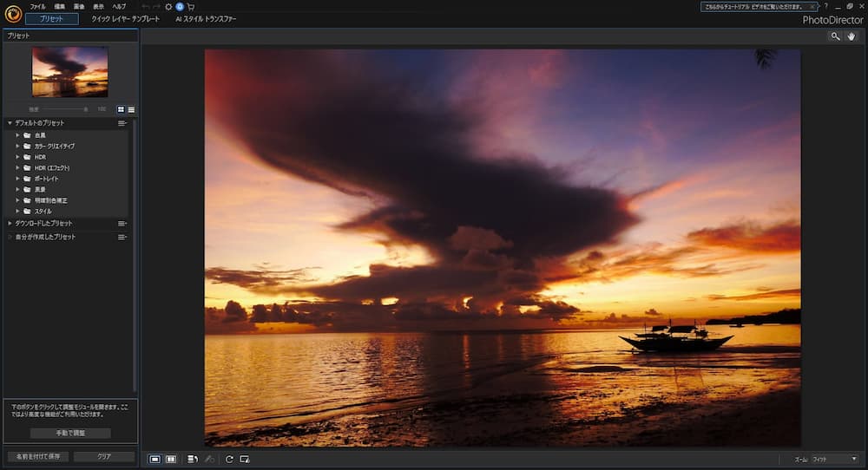Screen dimensions: 868x470
Task: Expand the 白黒 preset folder
Action: click(x=17, y=135)
